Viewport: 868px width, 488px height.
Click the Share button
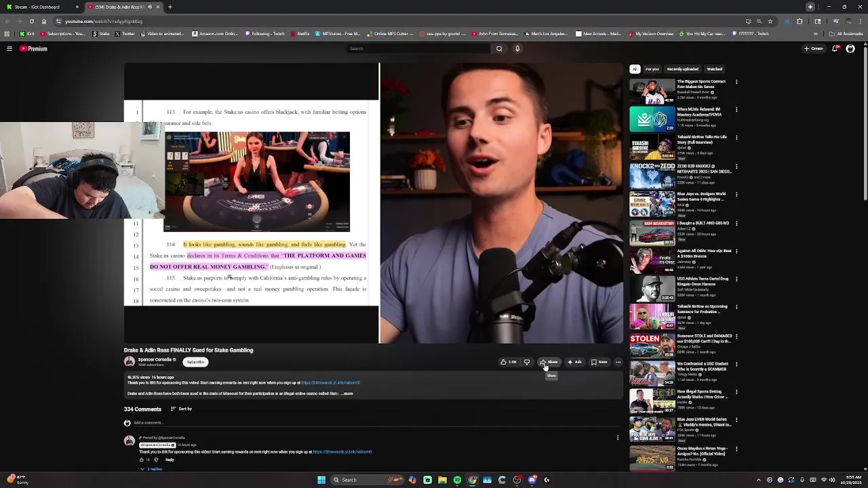(549, 362)
